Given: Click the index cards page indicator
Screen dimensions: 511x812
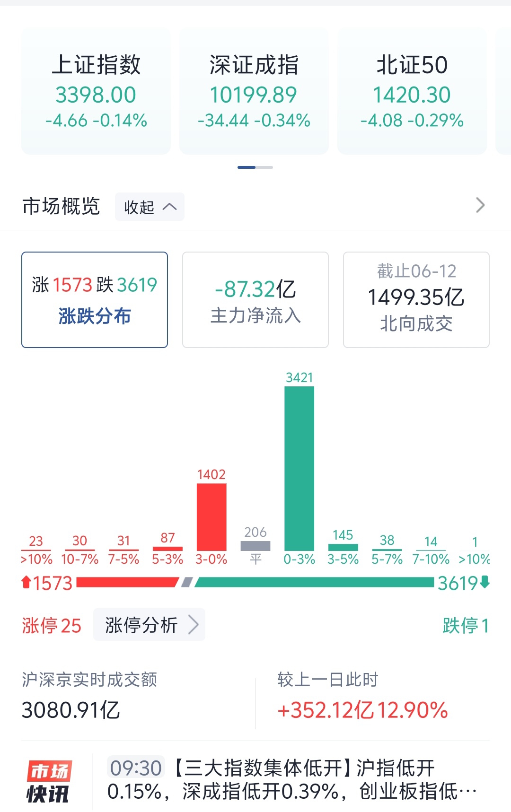Looking at the screenshot, I should pyautogui.click(x=255, y=167).
